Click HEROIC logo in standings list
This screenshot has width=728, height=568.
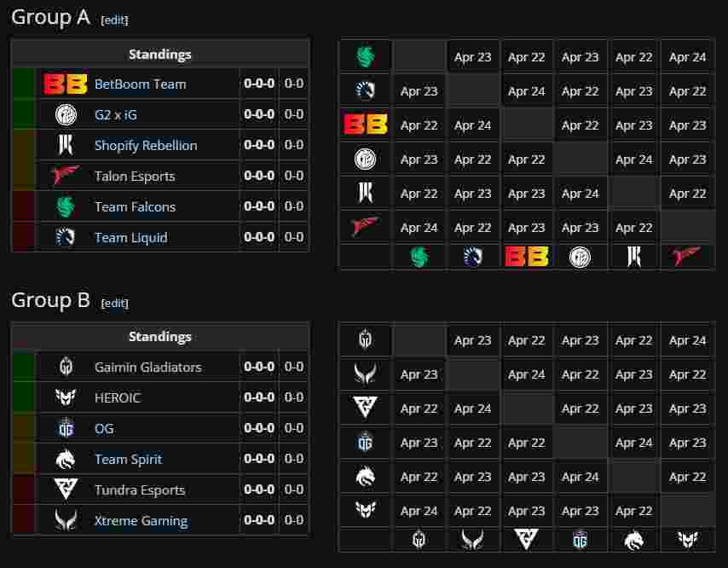coord(66,397)
